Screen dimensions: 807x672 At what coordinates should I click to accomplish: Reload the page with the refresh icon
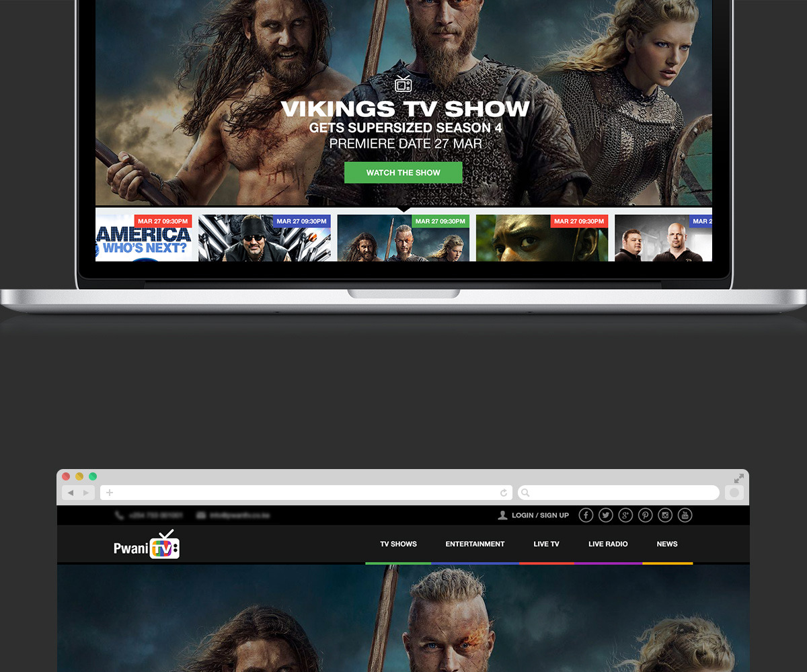click(504, 493)
